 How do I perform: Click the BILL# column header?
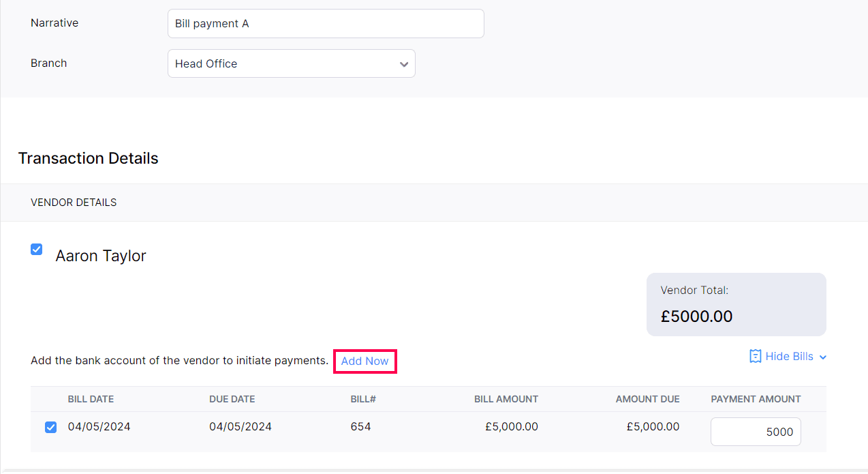(x=363, y=399)
